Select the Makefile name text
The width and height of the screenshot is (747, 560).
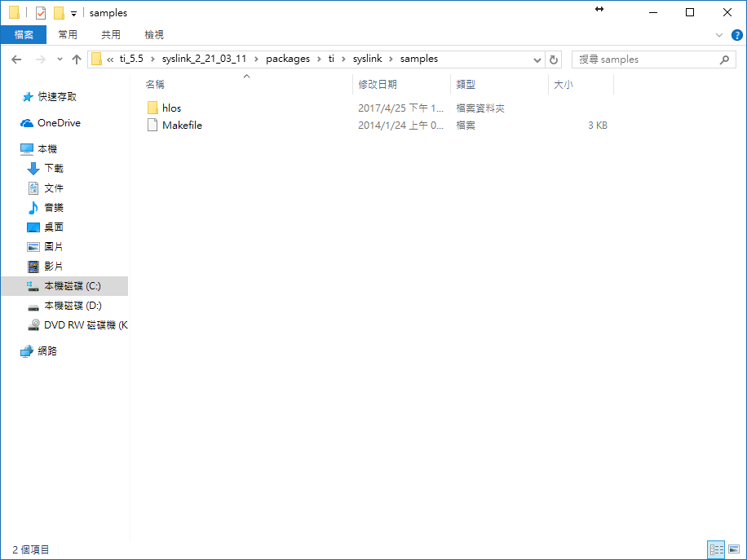pos(182,126)
